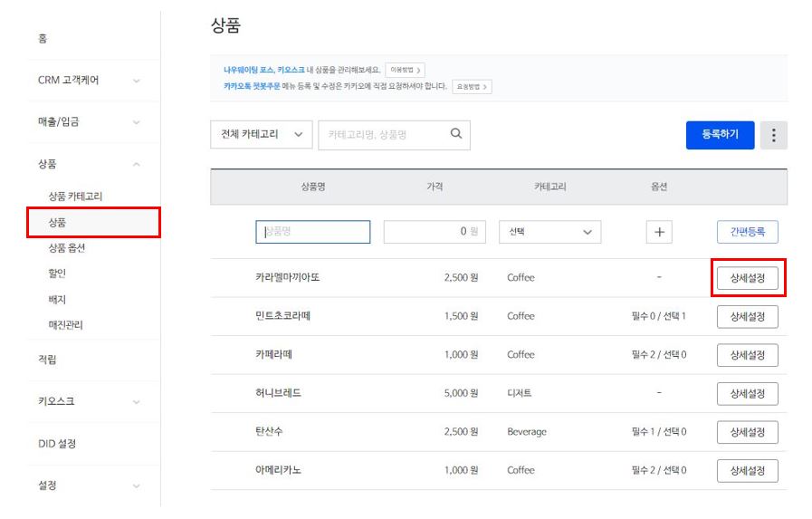812x519 pixels.
Task: Open 상품 옵션 submenu item
Action: coord(67,247)
